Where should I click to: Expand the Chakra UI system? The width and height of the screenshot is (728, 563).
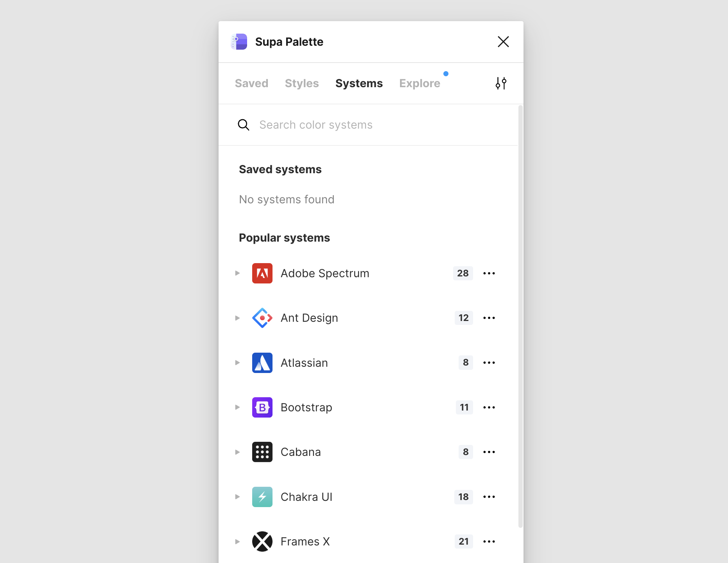click(x=237, y=497)
